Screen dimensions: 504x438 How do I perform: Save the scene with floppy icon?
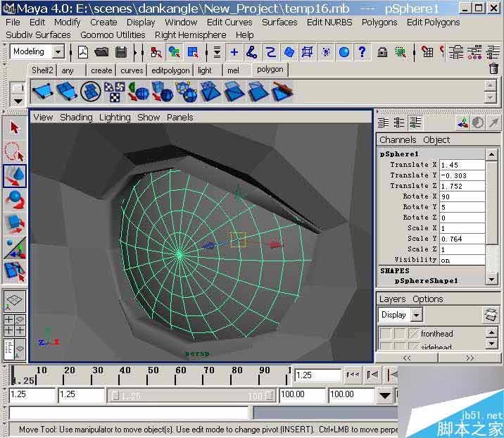coord(121,52)
